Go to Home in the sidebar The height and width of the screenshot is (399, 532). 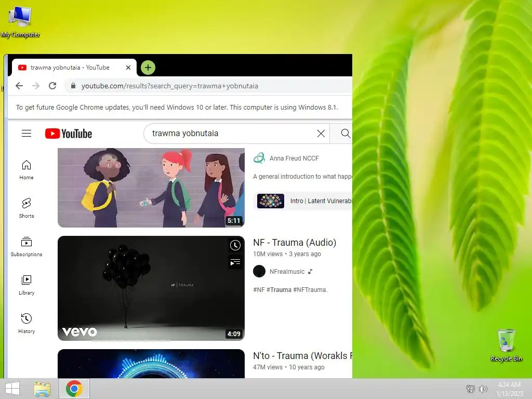tap(26, 170)
